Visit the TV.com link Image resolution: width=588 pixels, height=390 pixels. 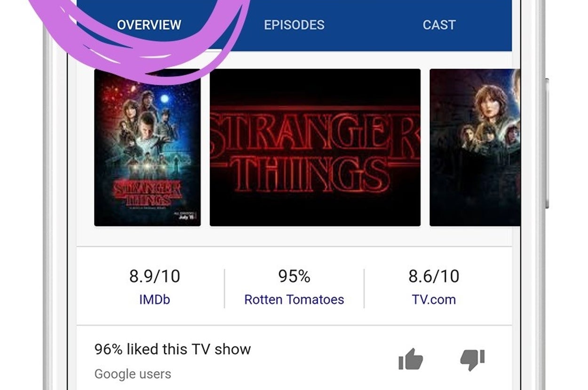[434, 299]
